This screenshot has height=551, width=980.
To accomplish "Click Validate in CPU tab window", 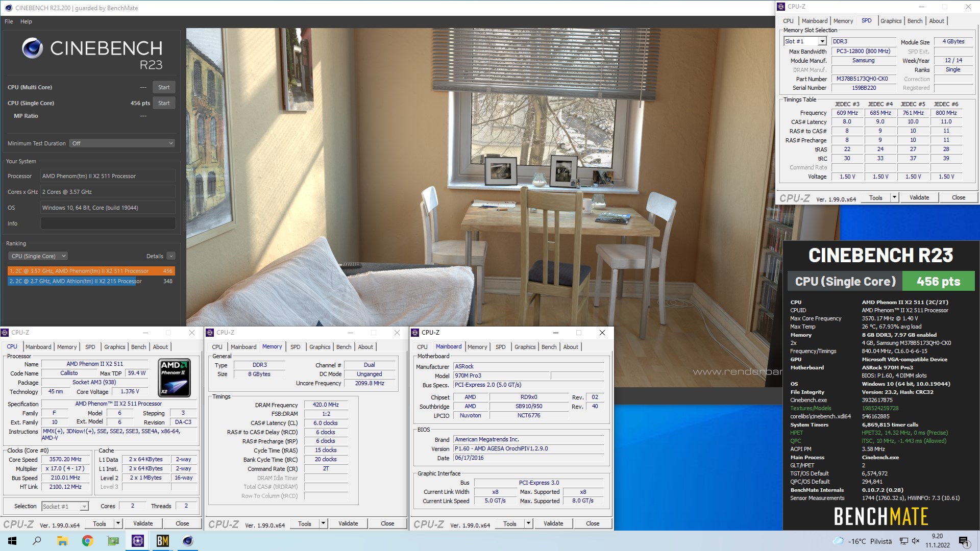I will (143, 523).
